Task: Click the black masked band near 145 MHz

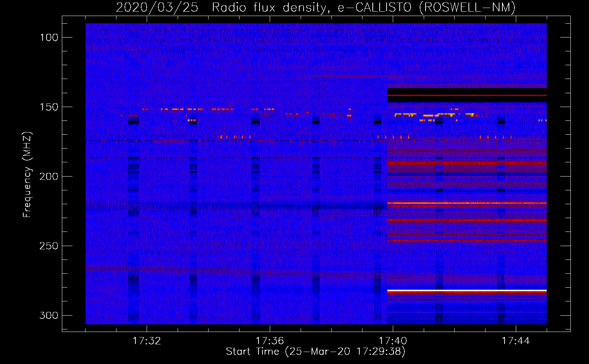Action: (x=467, y=95)
